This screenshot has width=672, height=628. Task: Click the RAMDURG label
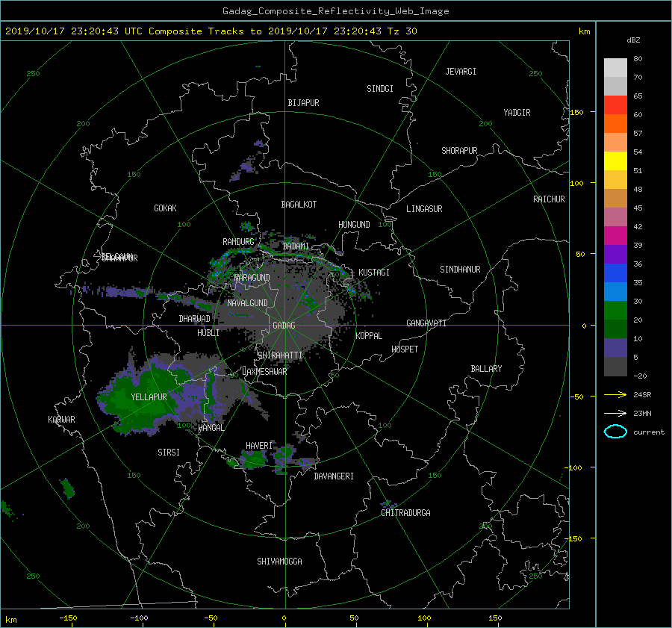tap(238, 242)
